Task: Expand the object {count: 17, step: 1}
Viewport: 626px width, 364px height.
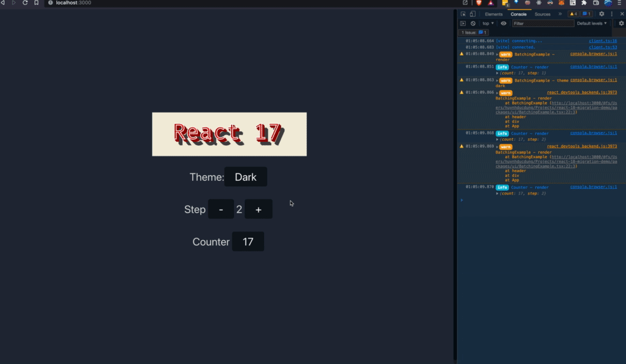Action: tap(497, 73)
